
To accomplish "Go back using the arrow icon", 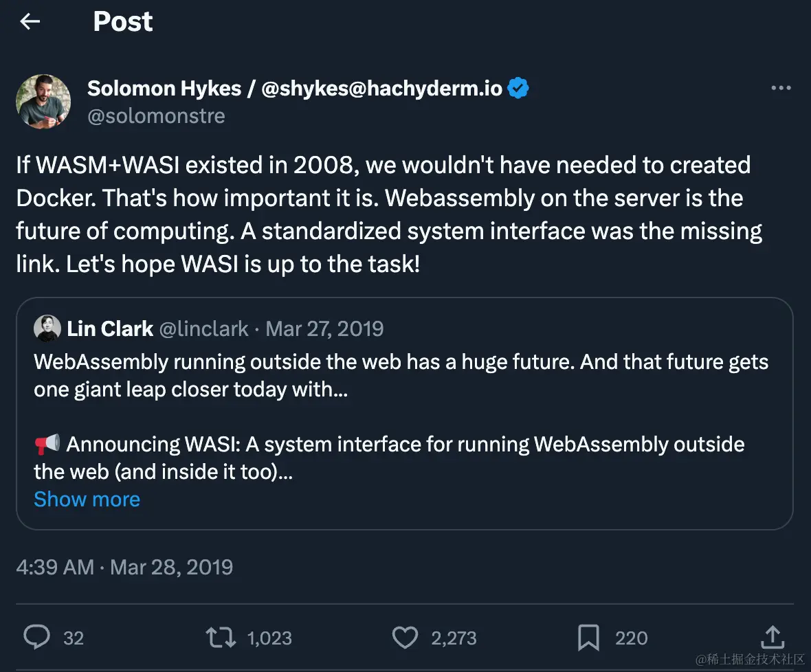I will tap(30, 21).
